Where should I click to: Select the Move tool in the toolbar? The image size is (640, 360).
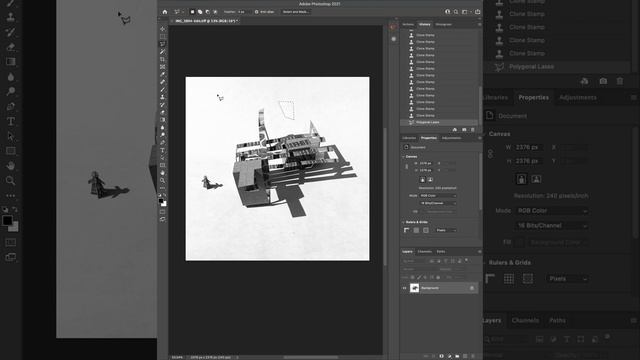[x=162, y=29]
